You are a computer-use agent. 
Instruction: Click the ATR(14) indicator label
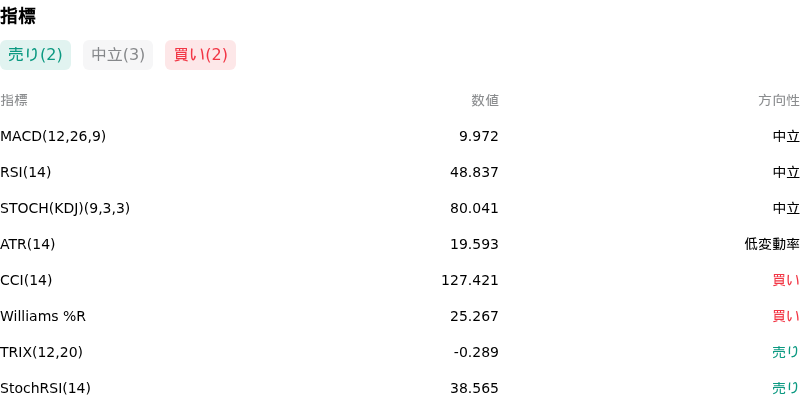coord(28,244)
